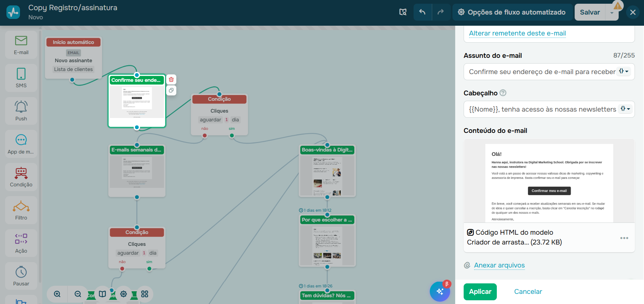
Task: Open the email content preview thumbnail
Action: coord(549,181)
